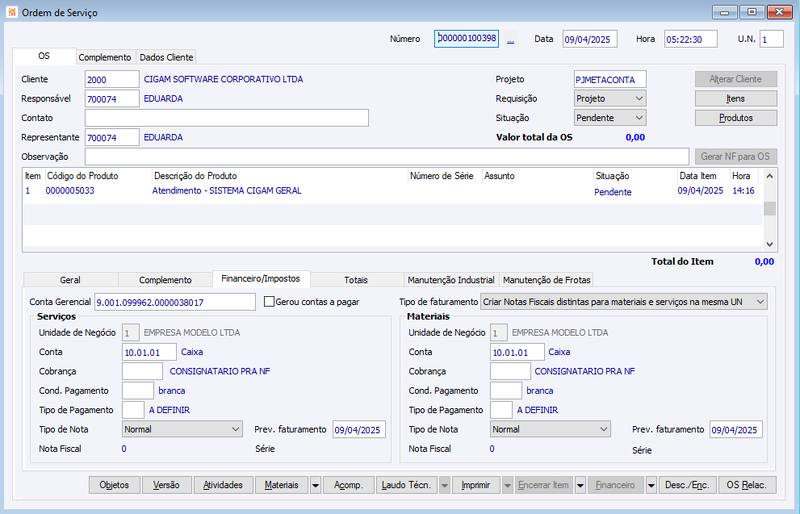Click into the Hora field
This screenshot has width=800, height=514.
tap(691, 39)
